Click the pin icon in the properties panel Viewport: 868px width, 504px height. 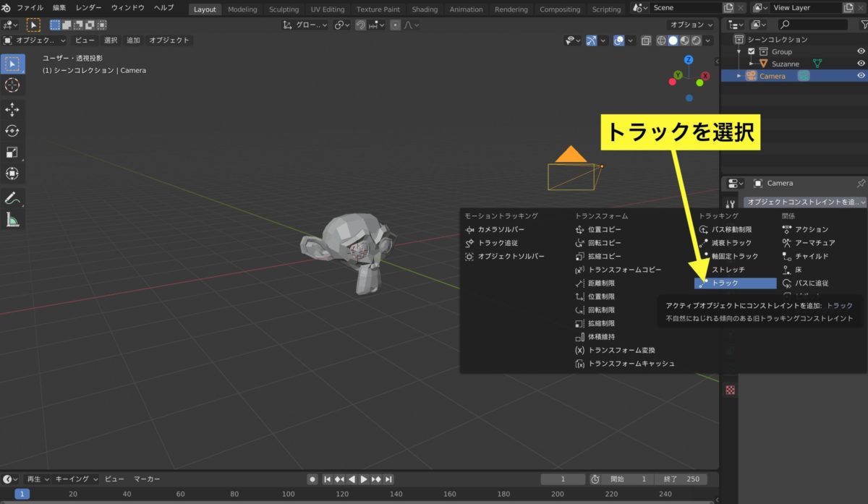(860, 184)
